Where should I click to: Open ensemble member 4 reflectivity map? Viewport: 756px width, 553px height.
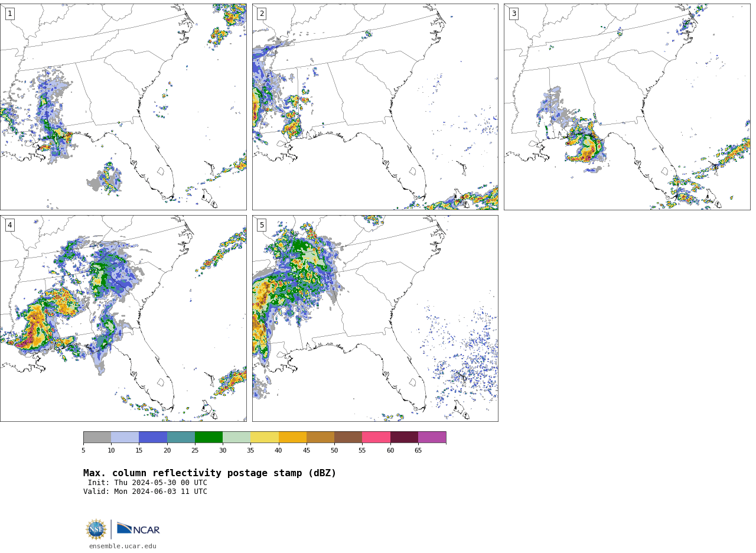pyautogui.click(x=123, y=318)
